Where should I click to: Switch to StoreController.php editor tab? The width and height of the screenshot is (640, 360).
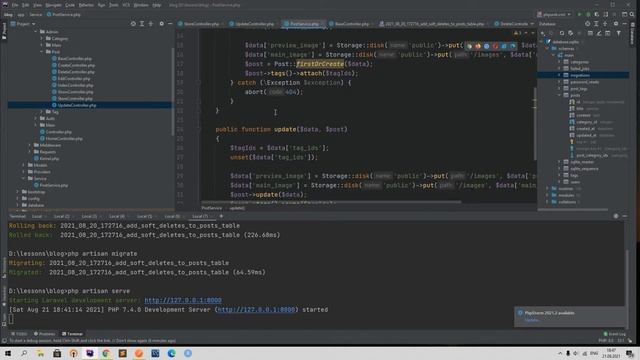199,24
